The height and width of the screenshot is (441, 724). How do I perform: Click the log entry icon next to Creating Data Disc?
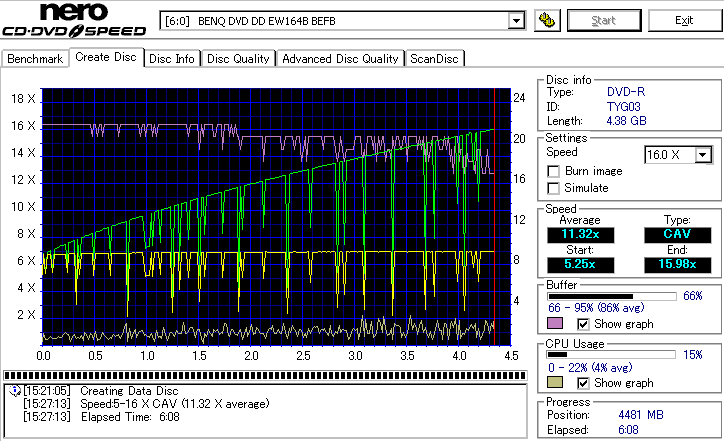12,390
